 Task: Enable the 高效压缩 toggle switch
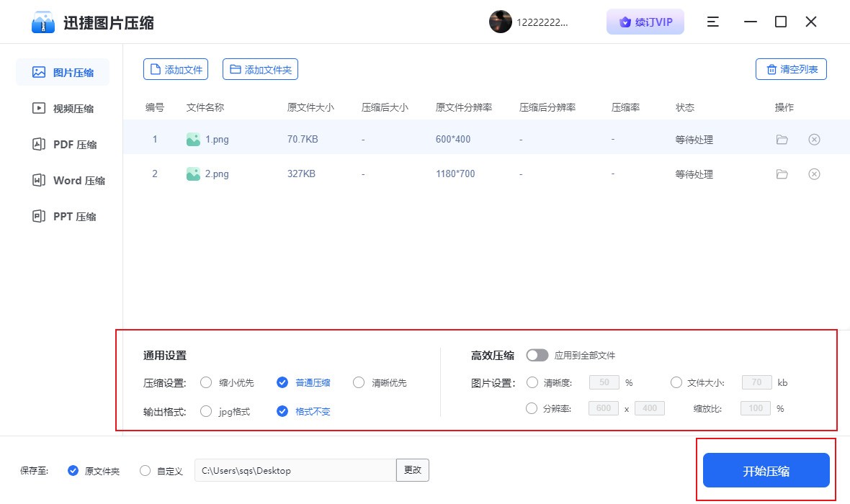pos(537,355)
